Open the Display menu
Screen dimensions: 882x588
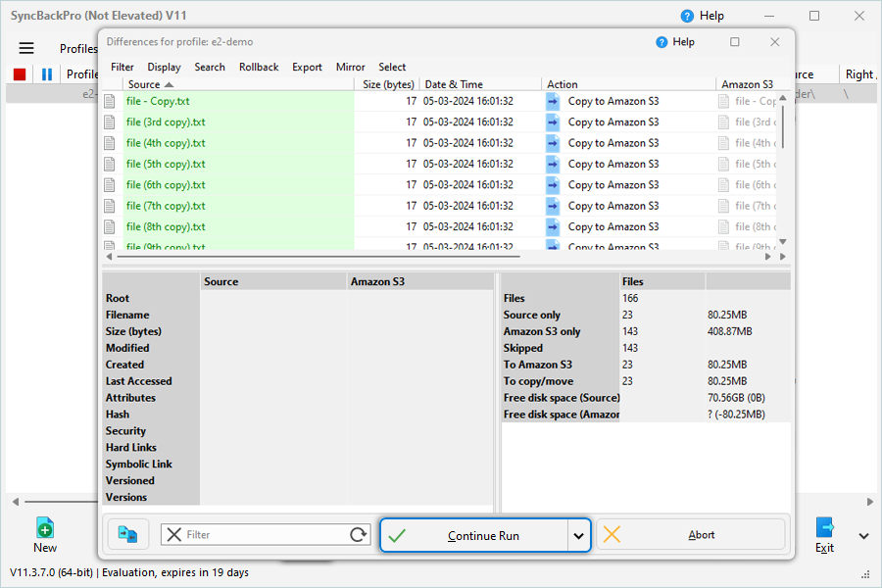[164, 67]
